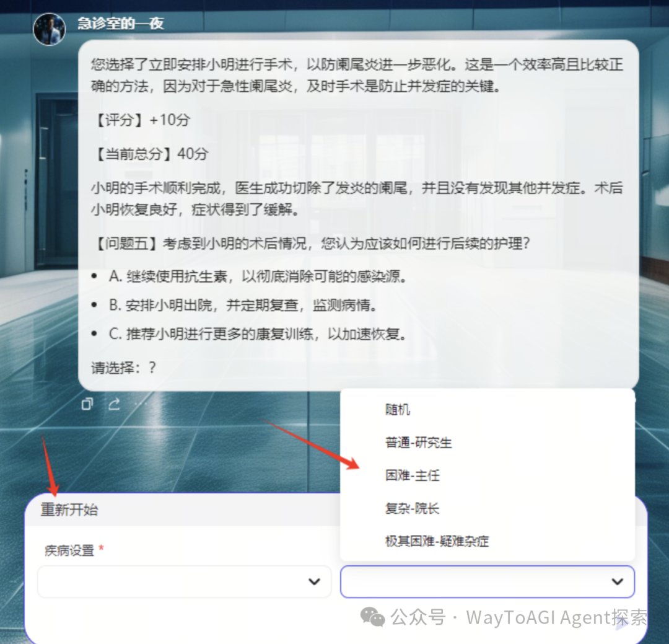Screen dimensions: 669x644
Task: Share the message using the share arrow icon
Action: (114, 404)
